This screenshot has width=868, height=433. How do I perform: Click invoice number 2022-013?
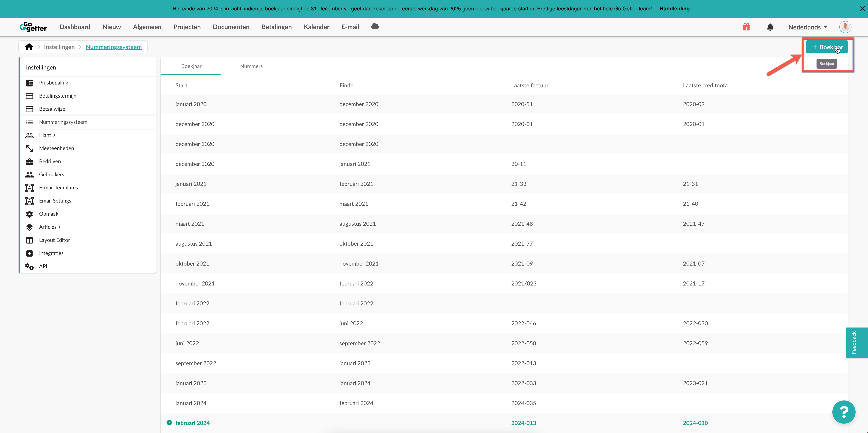coord(524,363)
